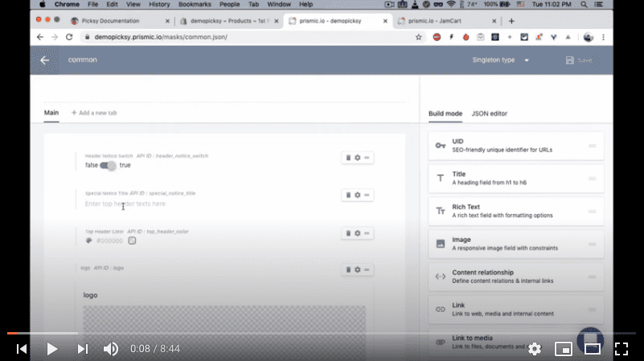Enter video fullscreen mode
The width and height of the screenshot is (644, 361).
(621, 349)
